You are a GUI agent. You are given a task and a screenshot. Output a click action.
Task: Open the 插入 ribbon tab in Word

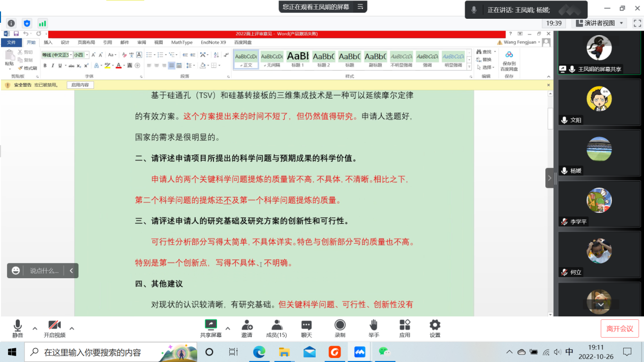point(48,43)
